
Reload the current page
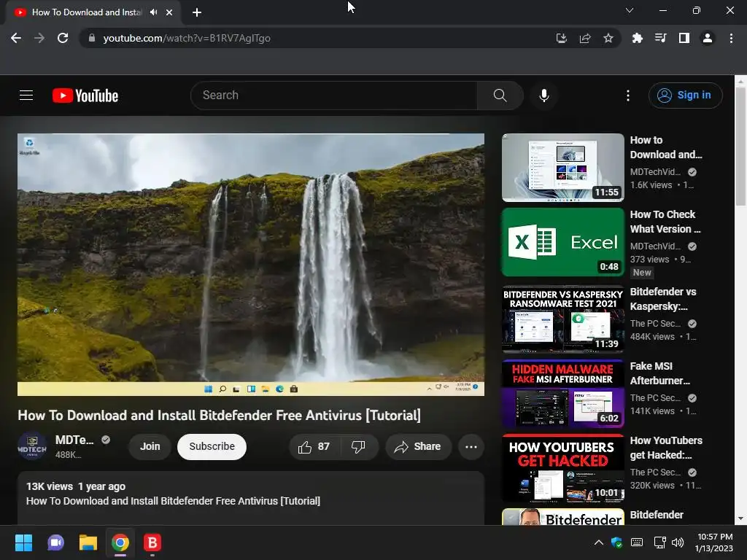click(x=63, y=38)
